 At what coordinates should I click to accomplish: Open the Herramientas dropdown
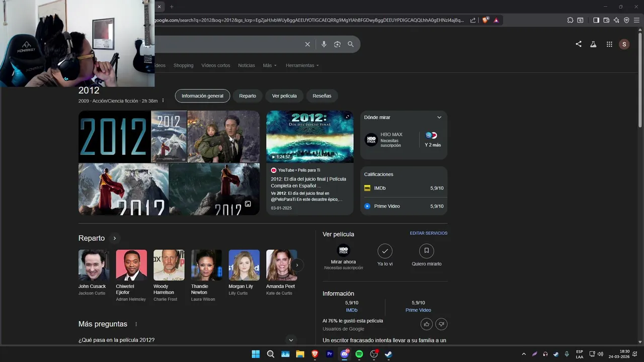[x=302, y=65]
